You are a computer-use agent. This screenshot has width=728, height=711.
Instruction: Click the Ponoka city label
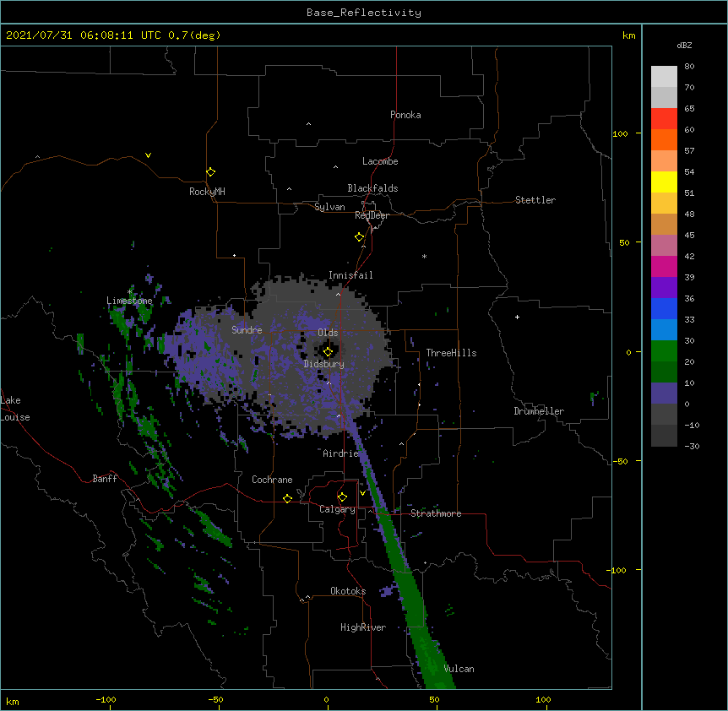[x=405, y=115]
